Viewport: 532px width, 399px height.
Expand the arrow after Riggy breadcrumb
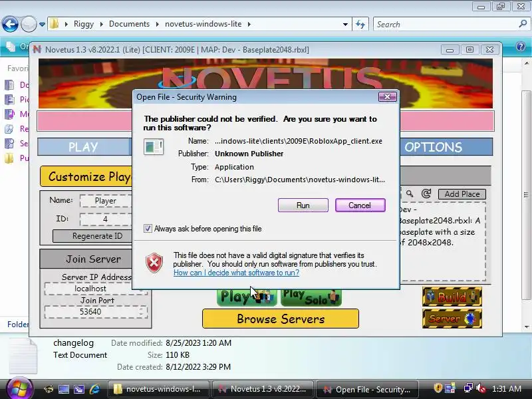coord(102,24)
